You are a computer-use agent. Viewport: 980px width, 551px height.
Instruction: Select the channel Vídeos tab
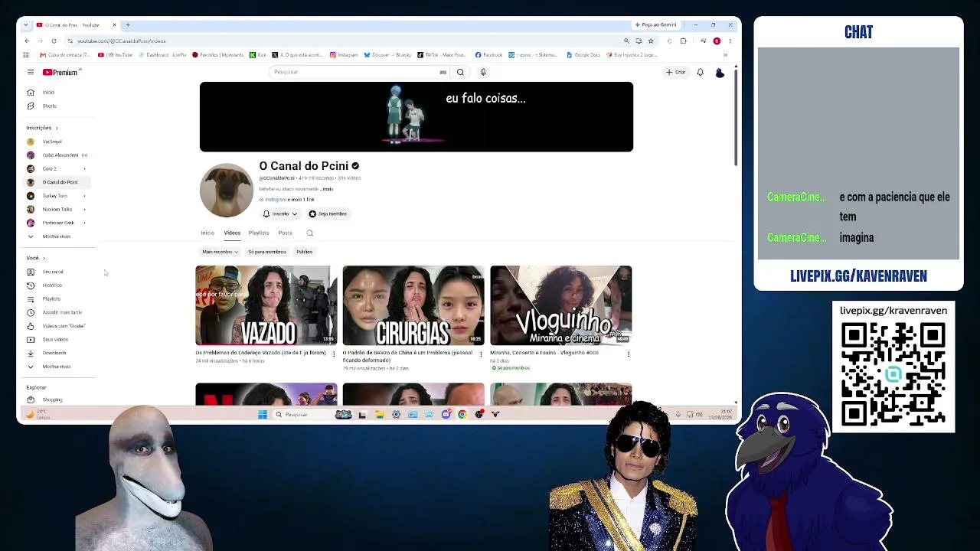pos(232,233)
